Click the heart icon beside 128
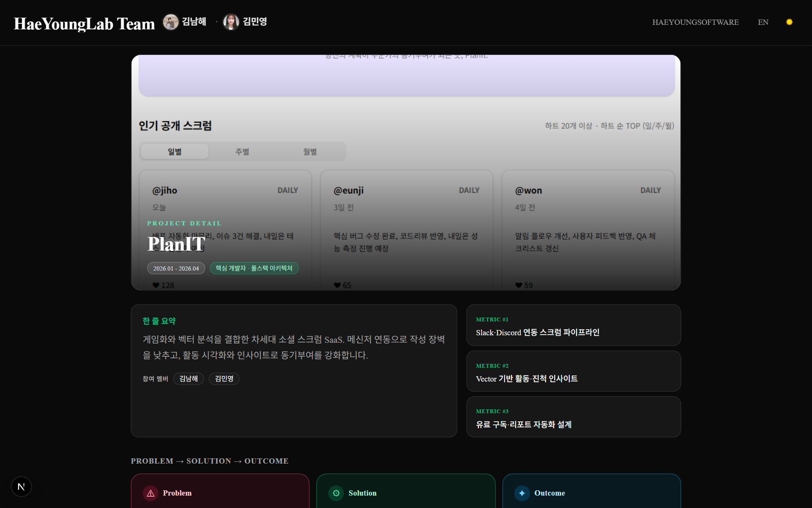 click(156, 285)
